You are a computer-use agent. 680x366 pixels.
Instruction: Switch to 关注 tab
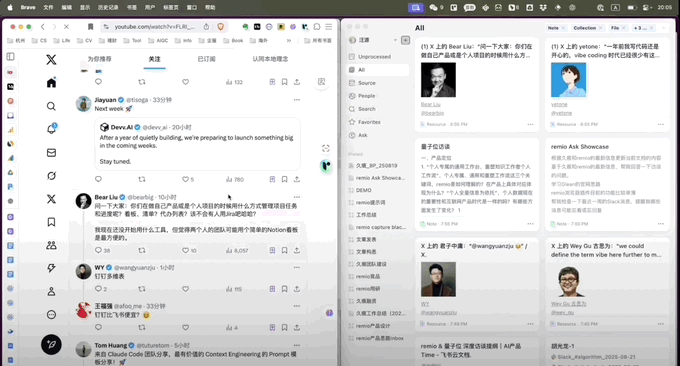[x=154, y=59]
